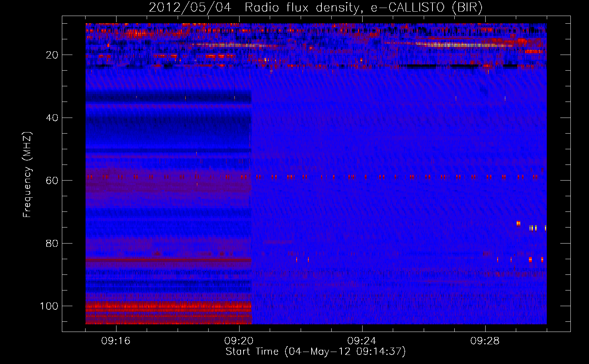
Task: Click the frequency tick label "100"
Action: click(x=49, y=306)
